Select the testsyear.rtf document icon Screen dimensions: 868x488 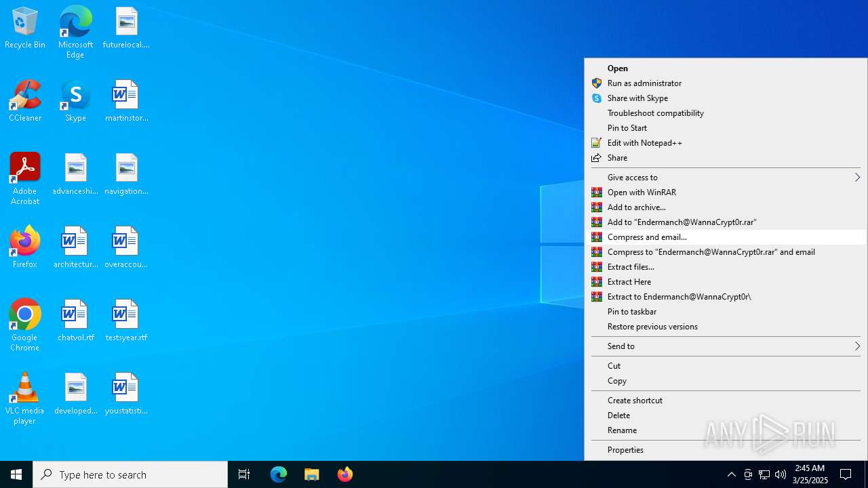pos(126,321)
